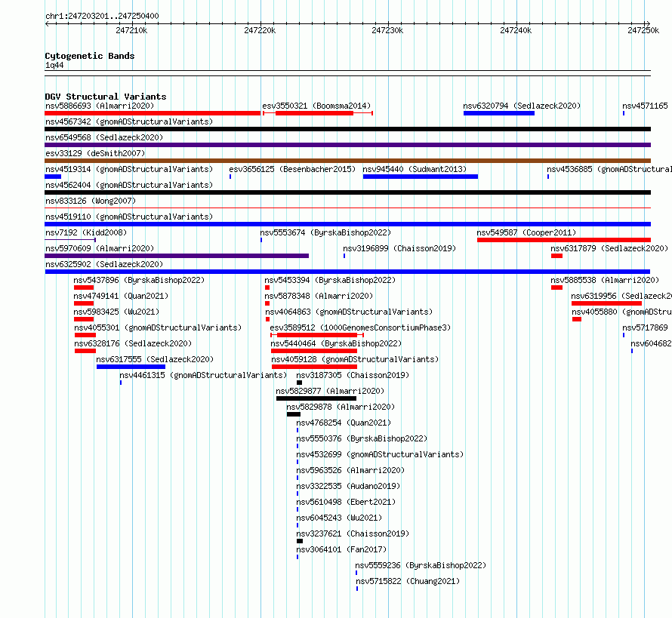Select nsv945440 blue variant bar

[x=421, y=177]
